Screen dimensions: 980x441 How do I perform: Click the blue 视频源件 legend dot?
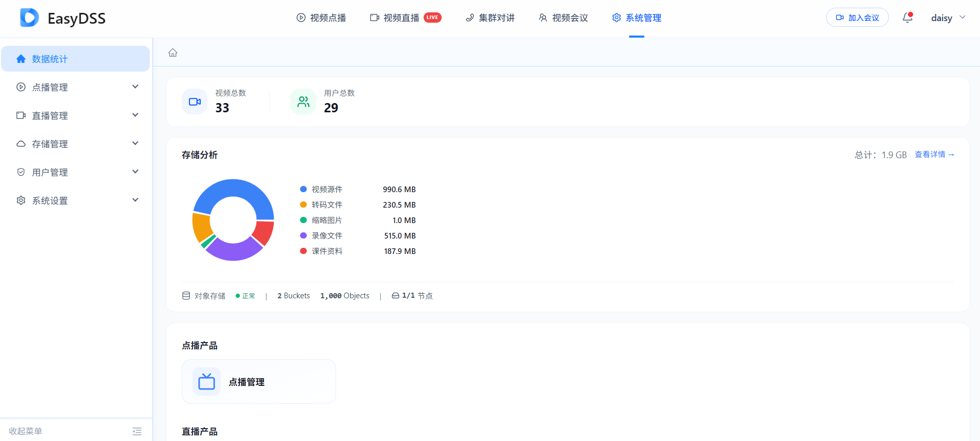[304, 189]
